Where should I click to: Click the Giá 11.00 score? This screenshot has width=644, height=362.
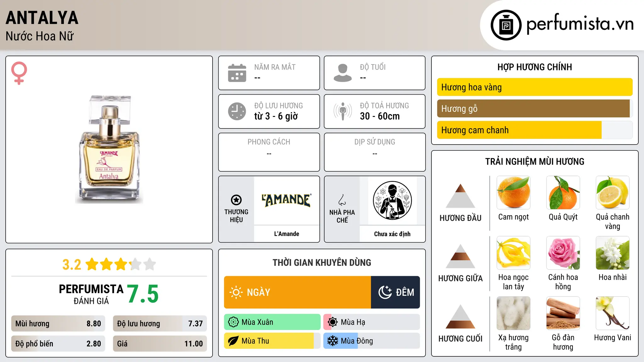click(160, 344)
